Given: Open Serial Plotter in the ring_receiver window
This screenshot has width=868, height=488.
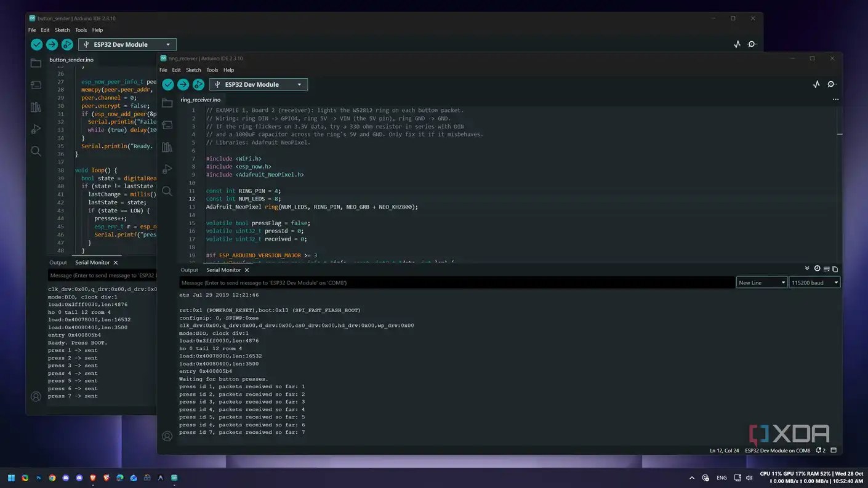Looking at the screenshot, I should [x=816, y=84].
